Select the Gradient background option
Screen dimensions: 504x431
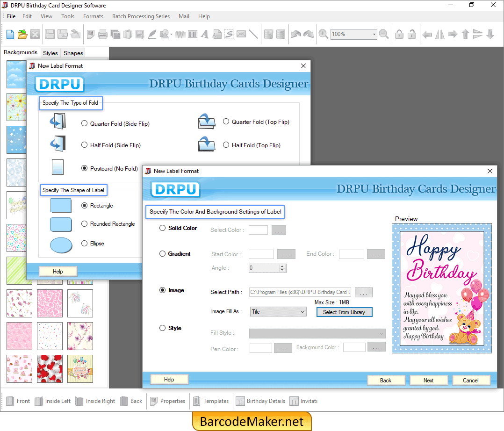point(162,253)
